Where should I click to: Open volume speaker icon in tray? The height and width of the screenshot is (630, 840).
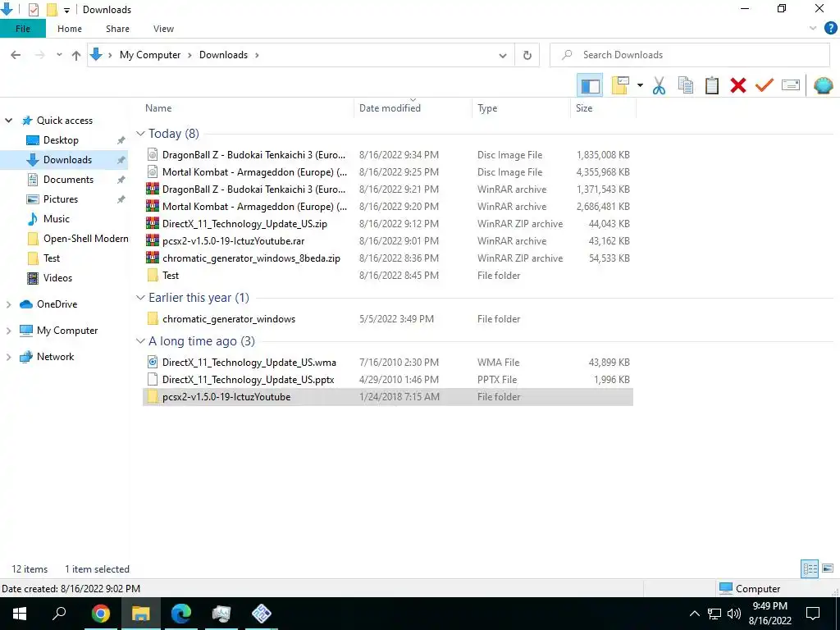click(734, 614)
